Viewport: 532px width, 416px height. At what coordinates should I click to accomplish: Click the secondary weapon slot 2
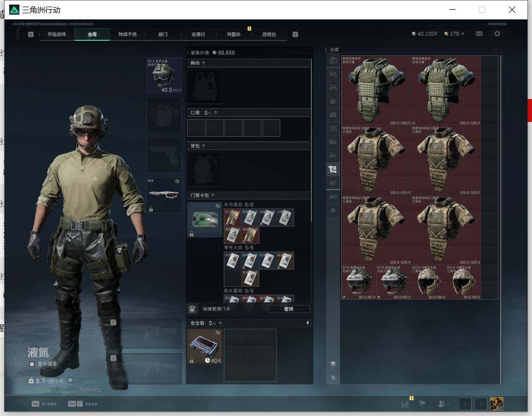coord(147,369)
